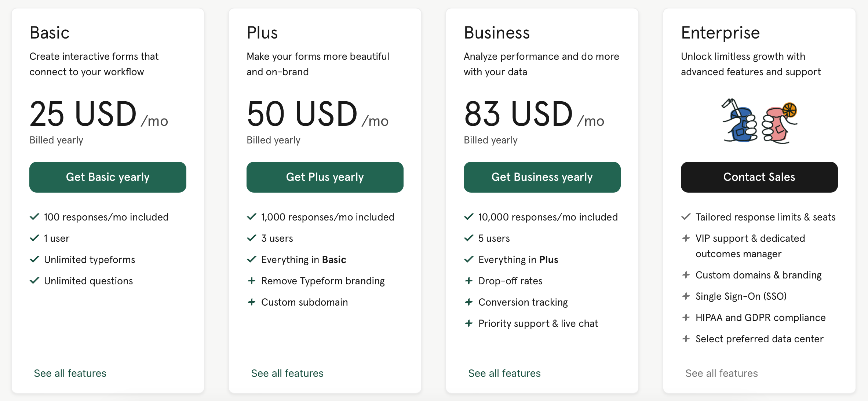Click the Plus plan heading
The width and height of the screenshot is (868, 401).
[262, 33]
